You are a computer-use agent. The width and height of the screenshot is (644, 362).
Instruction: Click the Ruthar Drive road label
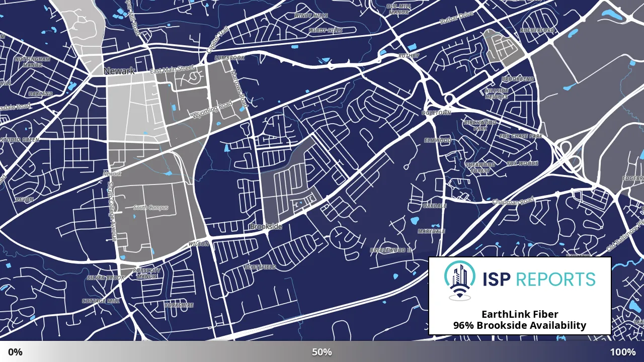coord(457,18)
